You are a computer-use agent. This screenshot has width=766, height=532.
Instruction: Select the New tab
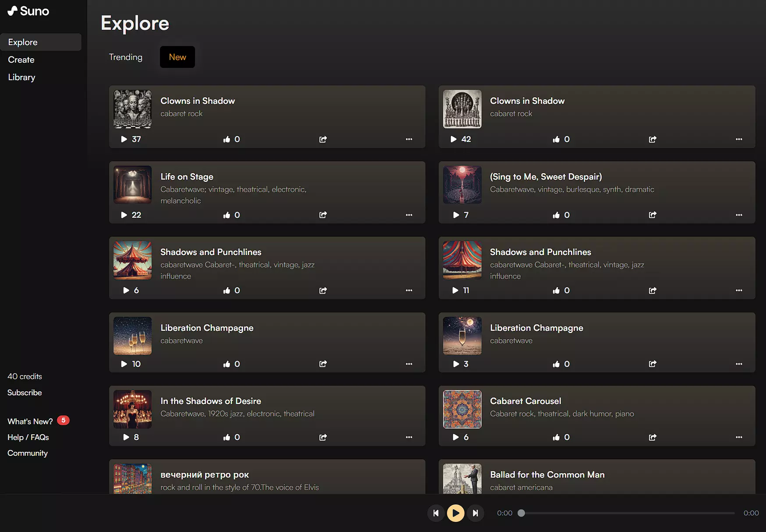click(177, 57)
